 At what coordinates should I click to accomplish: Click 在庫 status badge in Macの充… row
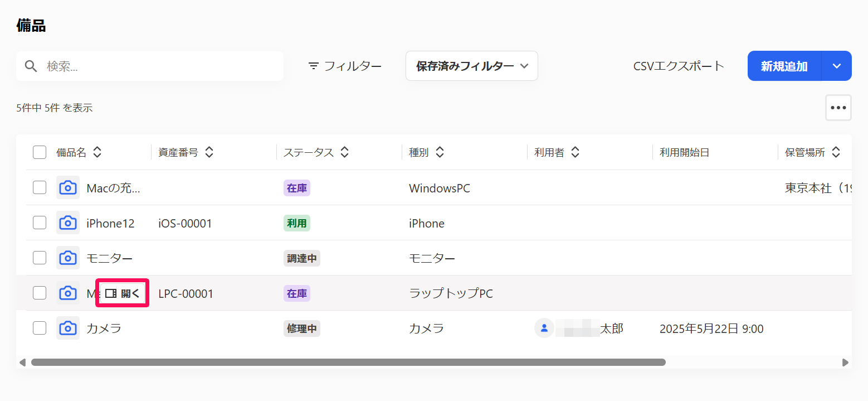tap(297, 188)
